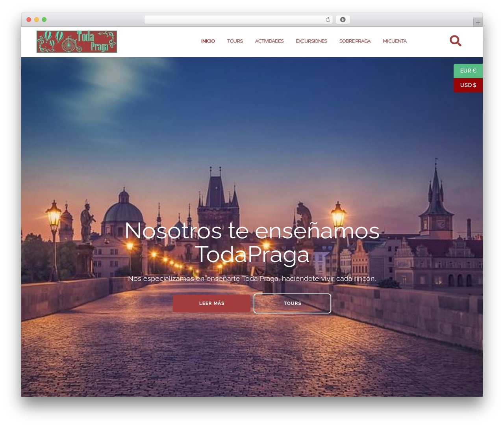Close the browser window red button

(x=29, y=20)
